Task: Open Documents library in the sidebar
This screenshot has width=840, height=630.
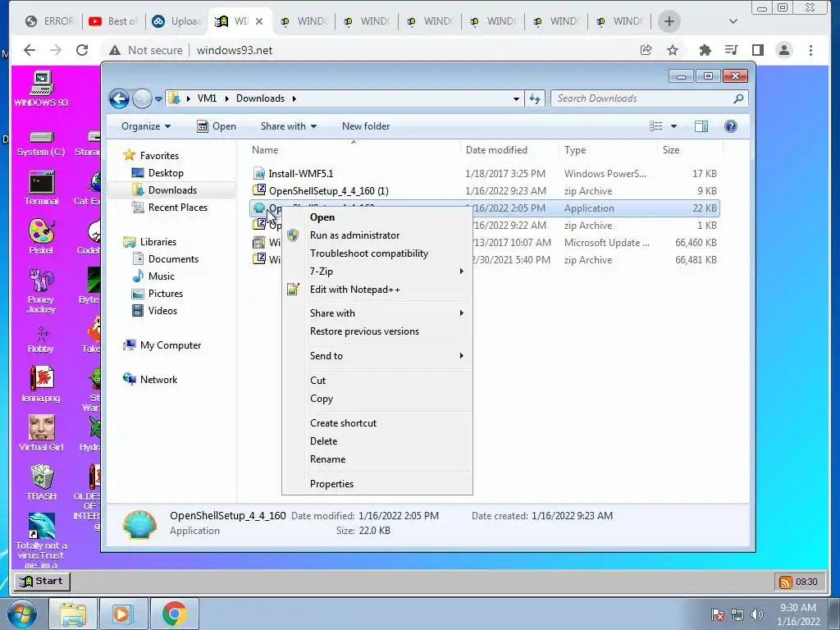Action: click(174, 259)
